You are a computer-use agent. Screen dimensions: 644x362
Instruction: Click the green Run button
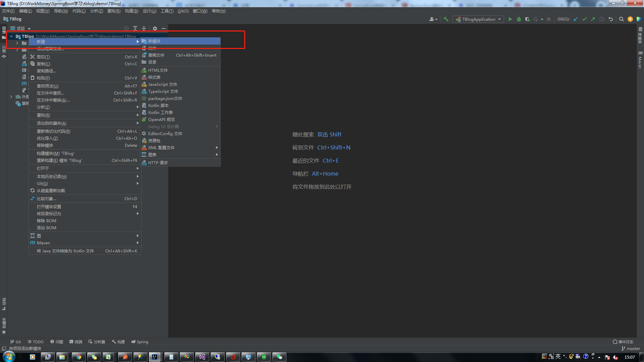point(510,19)
